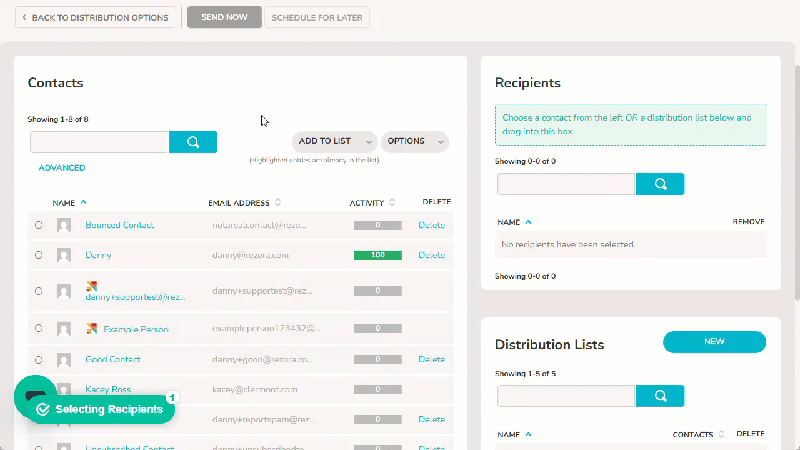Screen dimensions: 800x450
Task: Select the radio button for Good Contact
Action: (39, 360)
